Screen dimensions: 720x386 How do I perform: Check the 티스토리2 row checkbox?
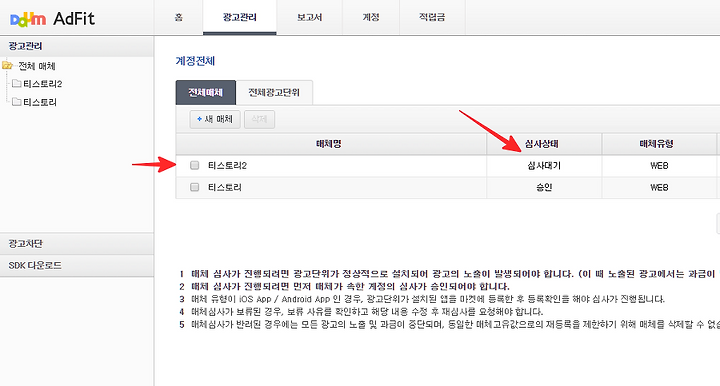[195, 165]
